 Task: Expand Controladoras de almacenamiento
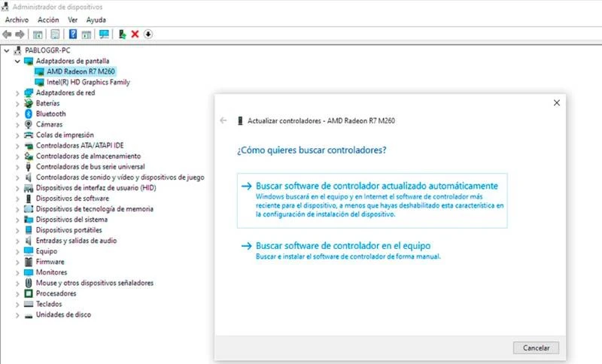17,156
